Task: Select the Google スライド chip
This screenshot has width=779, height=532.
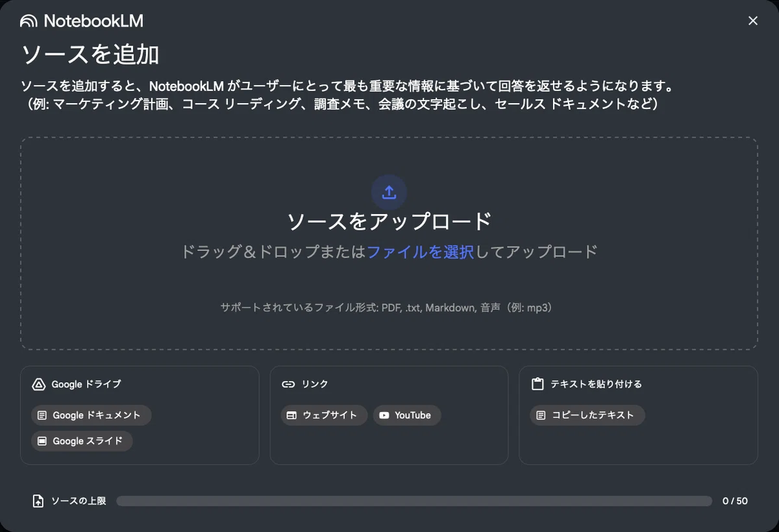Action: [x=82, y=441]
